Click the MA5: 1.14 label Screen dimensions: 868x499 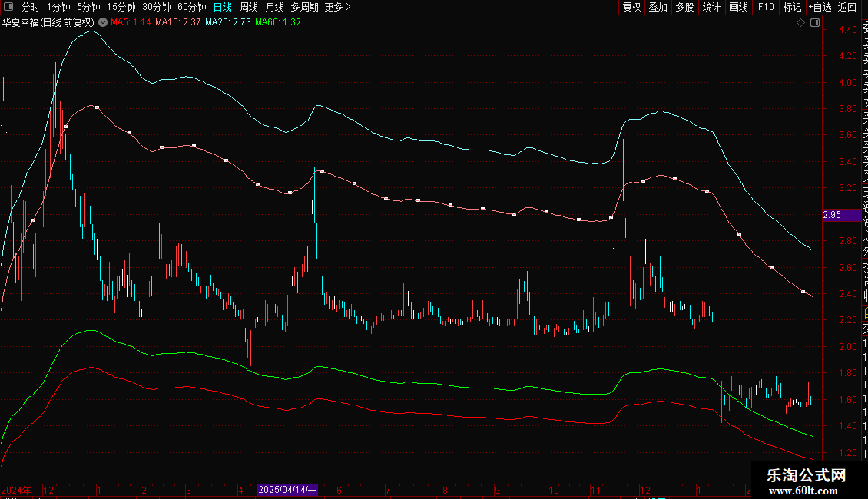click(131, 23)
